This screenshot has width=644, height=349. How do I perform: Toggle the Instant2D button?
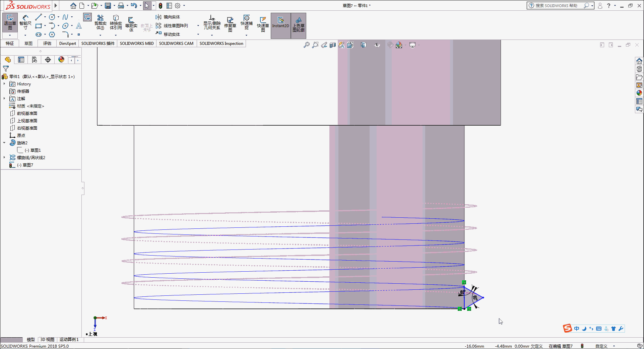click(280, 25)
